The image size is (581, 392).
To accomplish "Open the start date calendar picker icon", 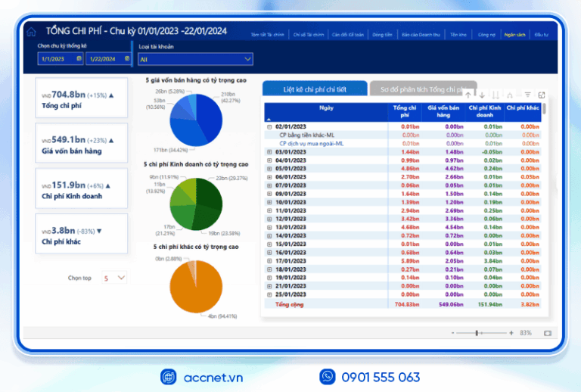I will [79, 58].
